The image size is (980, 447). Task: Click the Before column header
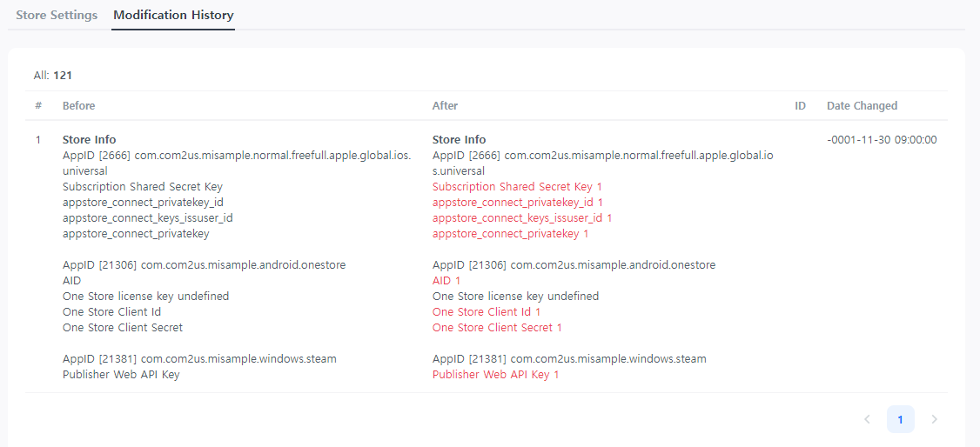point(78,105)
